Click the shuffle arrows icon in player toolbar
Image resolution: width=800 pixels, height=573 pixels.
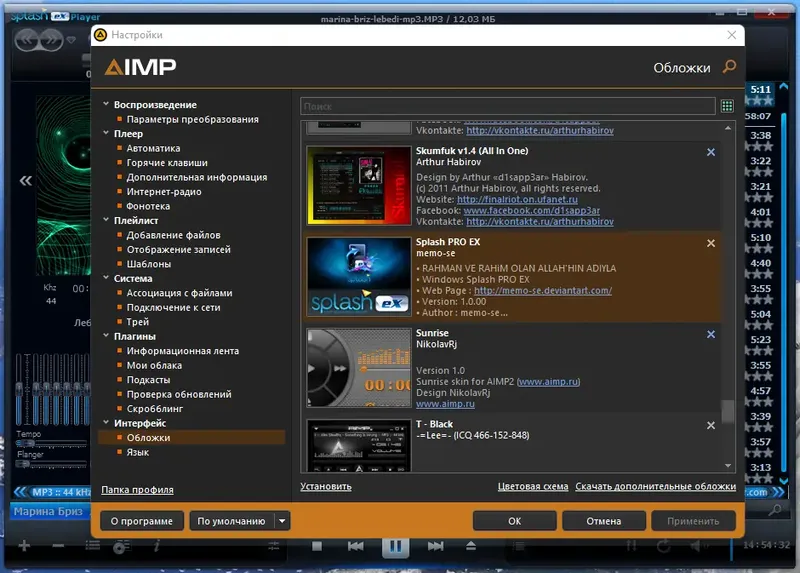pos(632,546)
